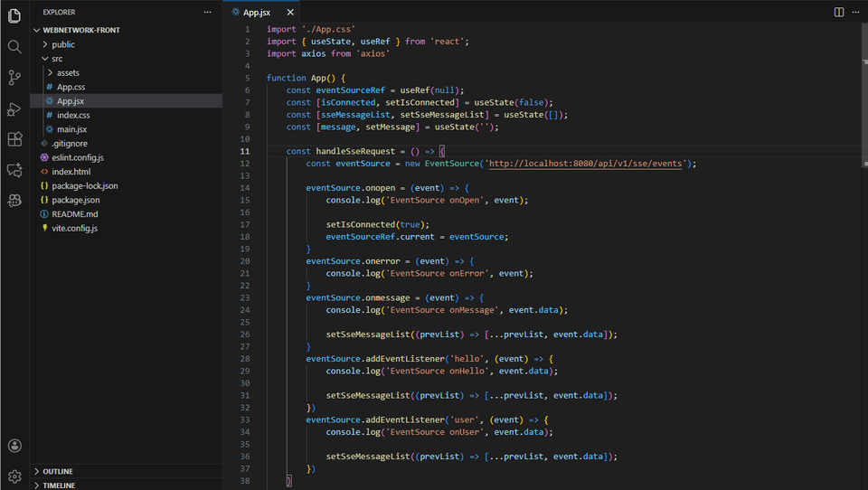Open main.jsx from the file tree
This screenshot has width=868, height=490.
[71, 129]
